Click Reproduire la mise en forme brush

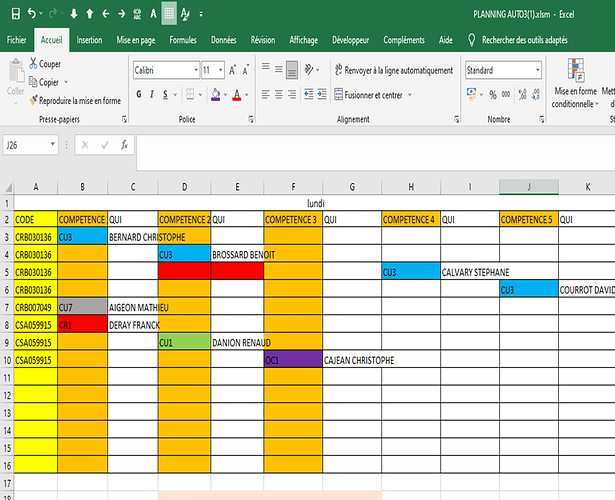click(75, 100)
